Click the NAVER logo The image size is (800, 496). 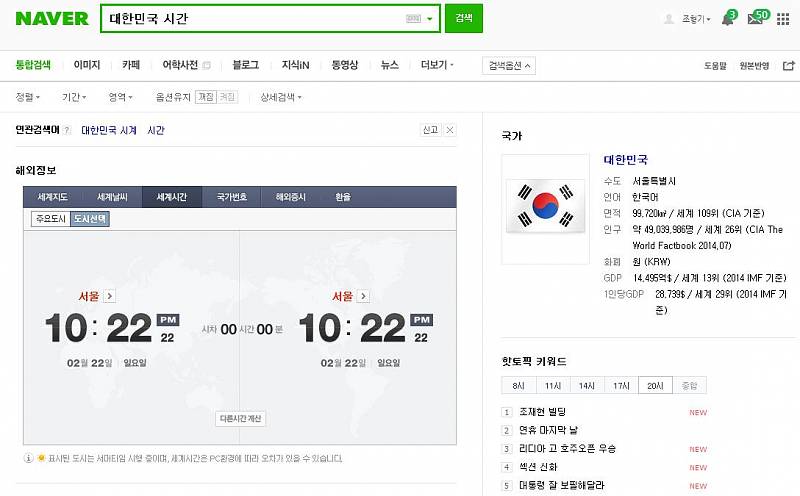point(52,19)
